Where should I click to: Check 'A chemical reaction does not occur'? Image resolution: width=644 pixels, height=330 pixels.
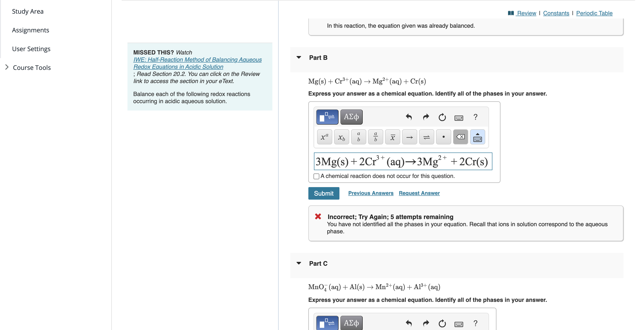pos(316,176)
